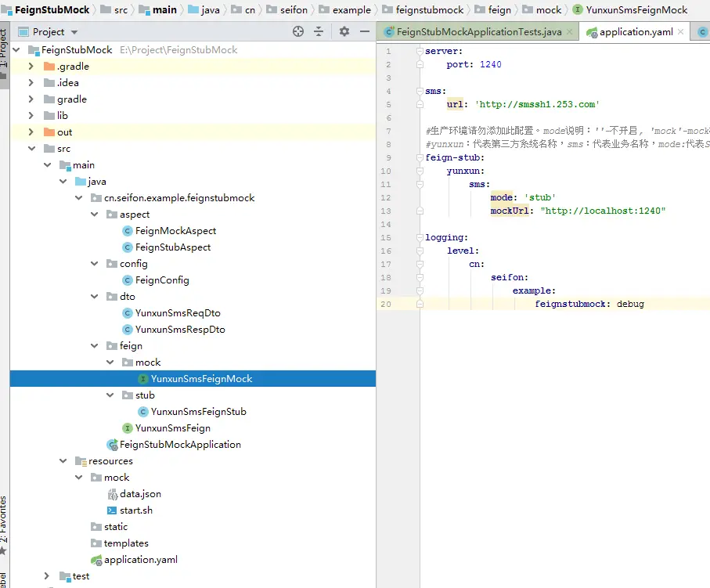Click the templates folder icon
Viewport: 710px width, 588px height.
tap(96, 543)
